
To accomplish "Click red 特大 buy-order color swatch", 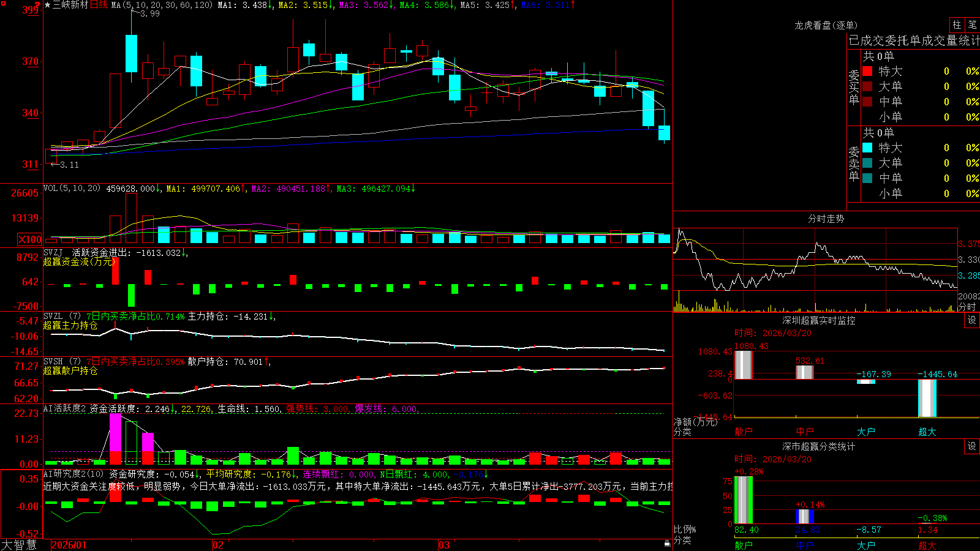I will tap(867, 71).
